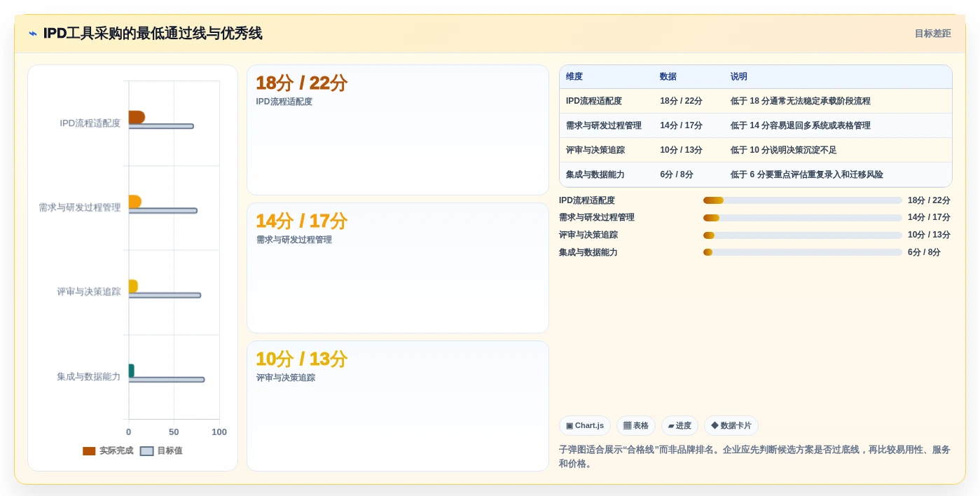Click progress label 6分 / 8分 beside the bar
This screenshot has height=496, width=980.
(x=924, y=252)
